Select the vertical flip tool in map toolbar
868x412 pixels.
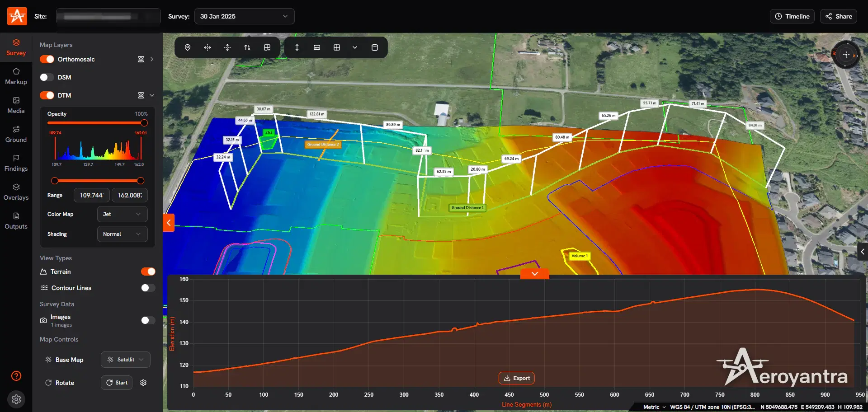tap(227, 47)
